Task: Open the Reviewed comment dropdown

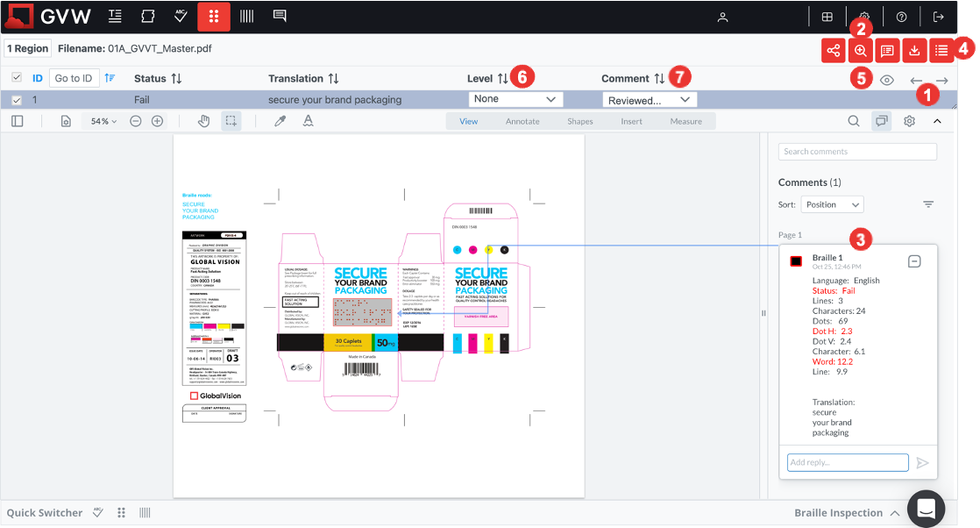Action: coord(650,100)
